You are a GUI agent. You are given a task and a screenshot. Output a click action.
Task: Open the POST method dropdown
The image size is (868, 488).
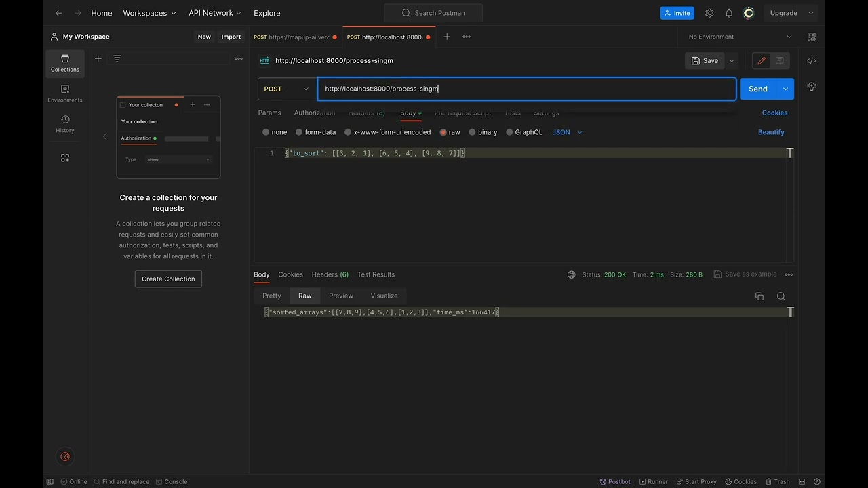pos(287,89)
